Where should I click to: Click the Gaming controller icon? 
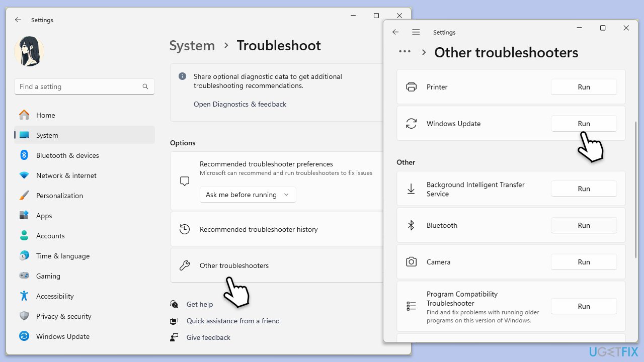pyautogui.click(x=24, y=276)
